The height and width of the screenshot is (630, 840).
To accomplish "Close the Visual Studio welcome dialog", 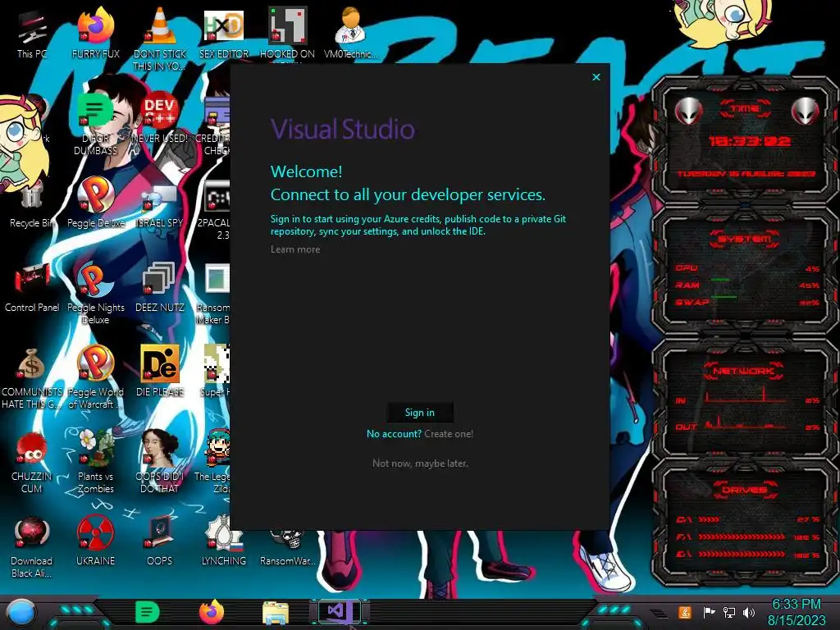I will click(596, 77).
